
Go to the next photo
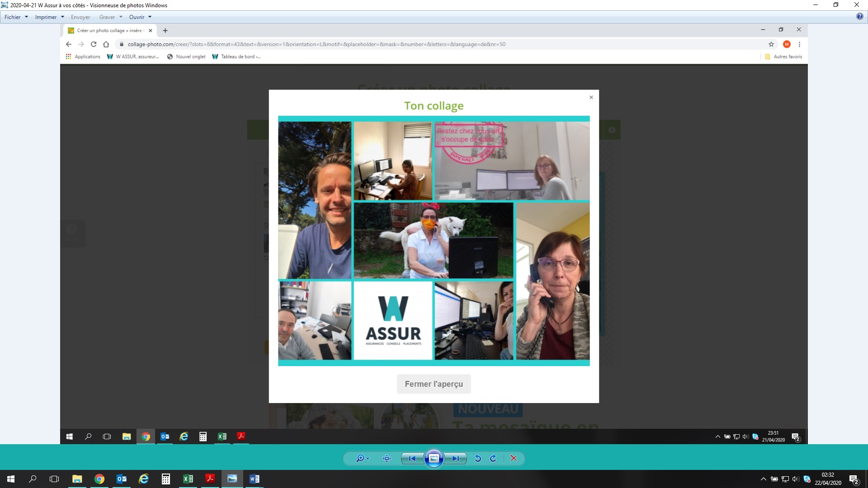pos(456,458)
